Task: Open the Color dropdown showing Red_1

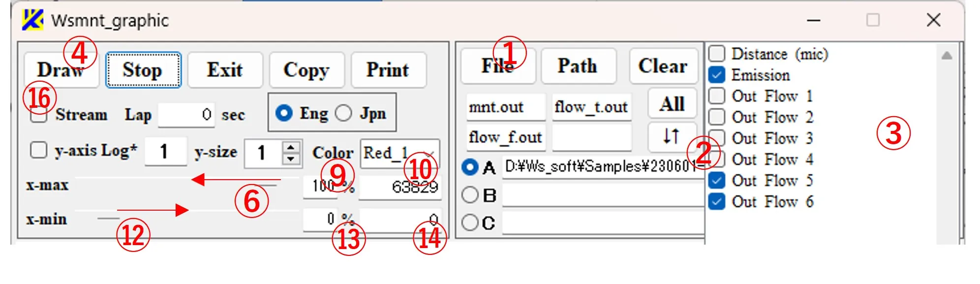Action: tap(400, 153)
